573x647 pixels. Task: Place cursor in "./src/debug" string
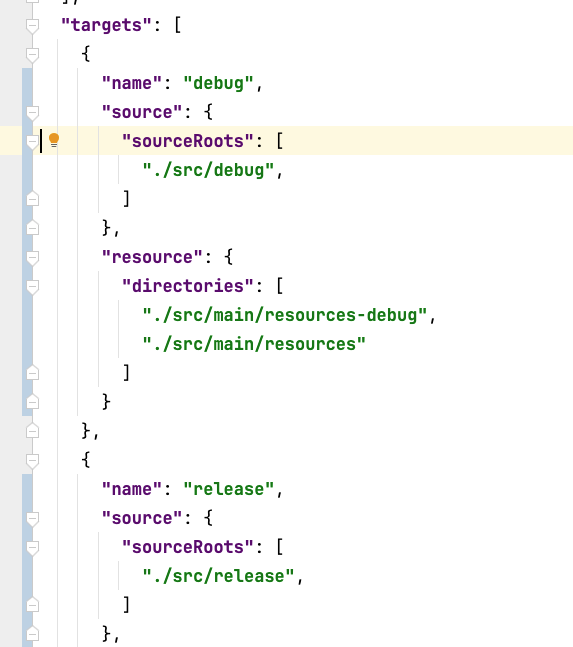coord(208,170)
